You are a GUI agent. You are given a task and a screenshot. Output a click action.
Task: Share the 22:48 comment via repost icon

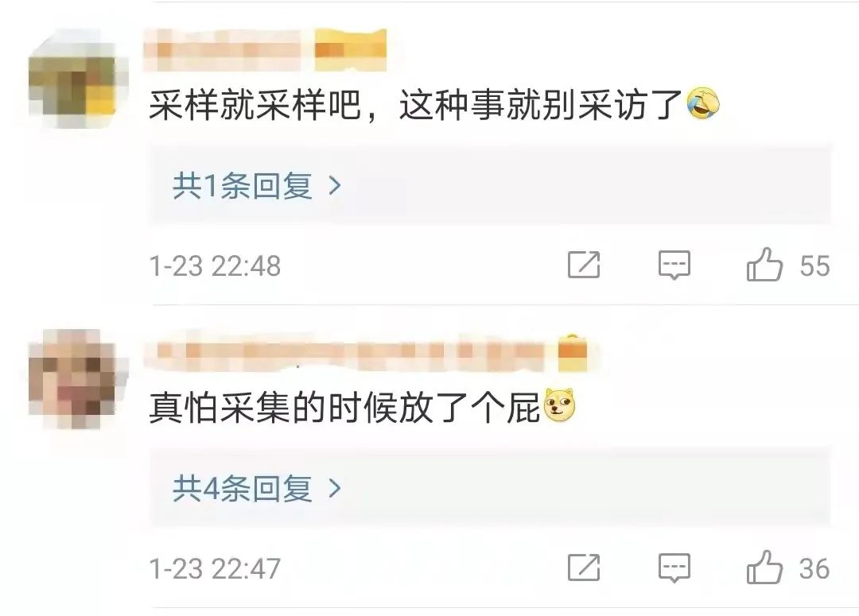click(584, 265)
